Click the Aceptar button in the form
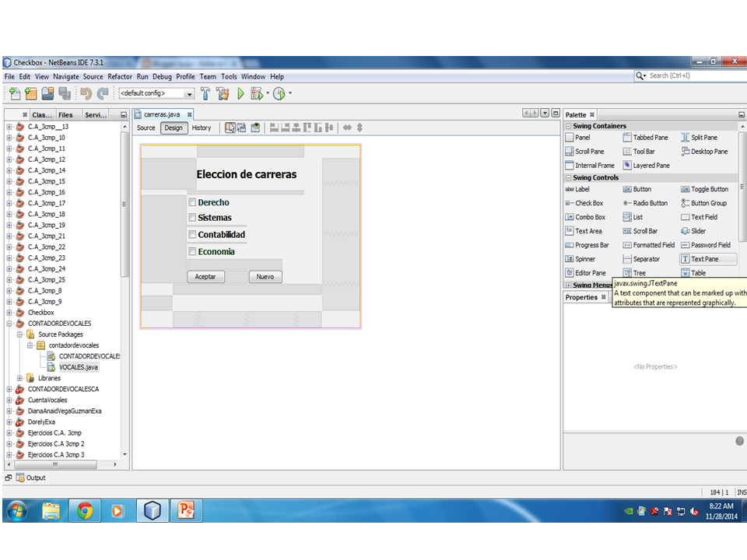This screenshot has height=560, width=747. click(205, 276)
